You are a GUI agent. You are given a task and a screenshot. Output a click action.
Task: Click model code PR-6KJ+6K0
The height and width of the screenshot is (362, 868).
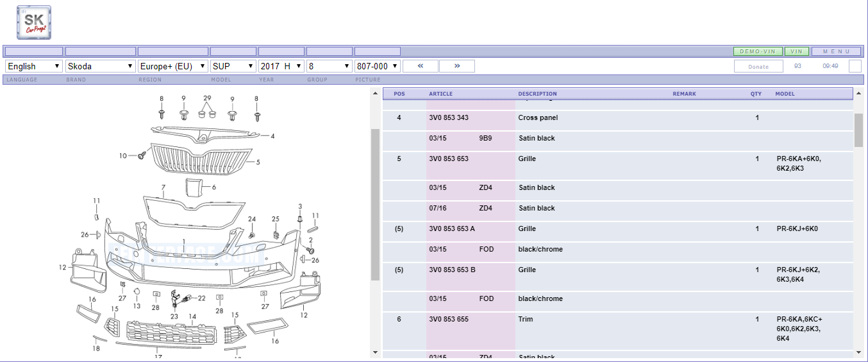tap(797, 229)
